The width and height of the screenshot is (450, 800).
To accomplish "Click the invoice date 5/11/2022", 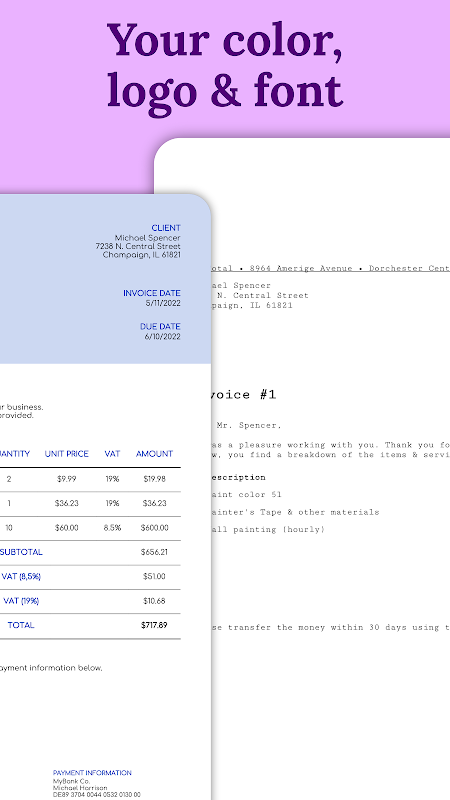I will pos(163,303).
